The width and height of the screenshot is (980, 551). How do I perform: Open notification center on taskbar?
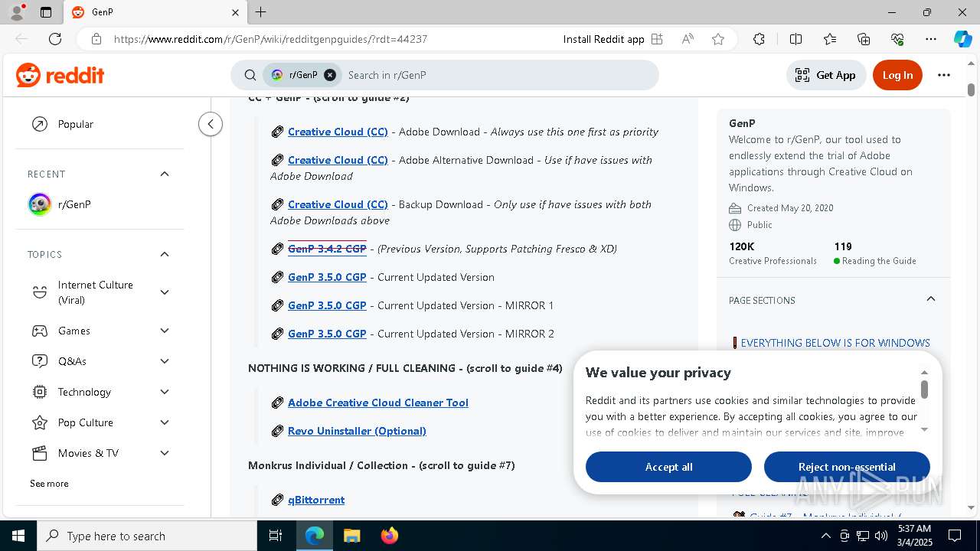tap(955, 536)
